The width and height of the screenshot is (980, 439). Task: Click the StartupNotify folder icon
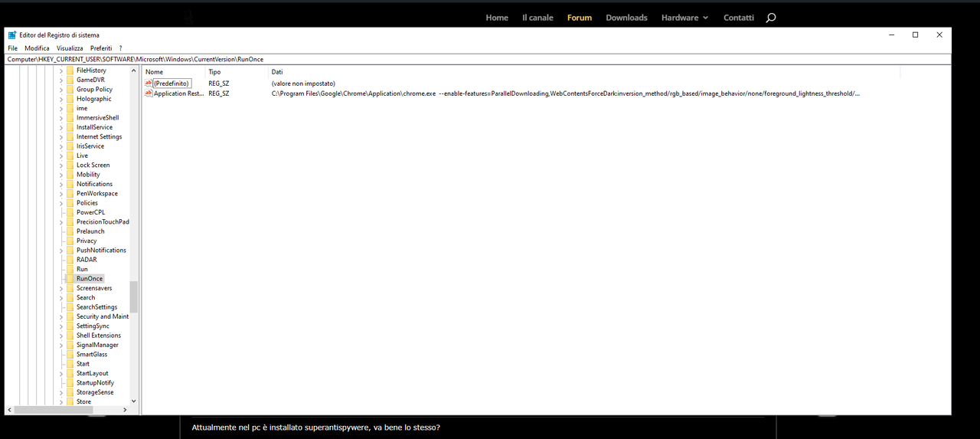pyautogui.click(x=70, y=382)
